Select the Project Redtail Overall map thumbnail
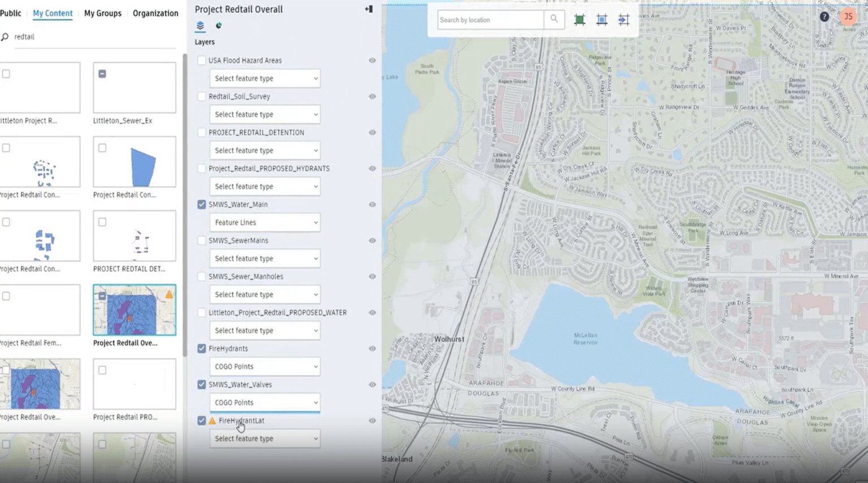The image size is (868, 483). (134, 310)
